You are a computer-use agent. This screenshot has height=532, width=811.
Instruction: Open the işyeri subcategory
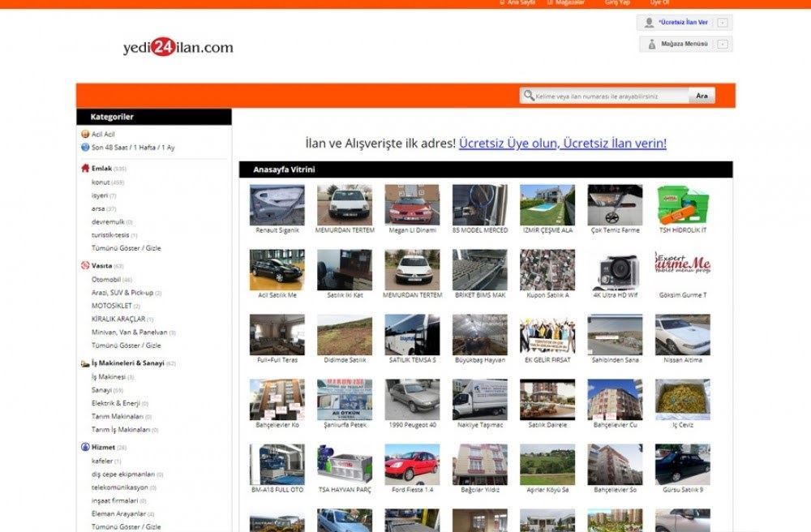[100, 195]
